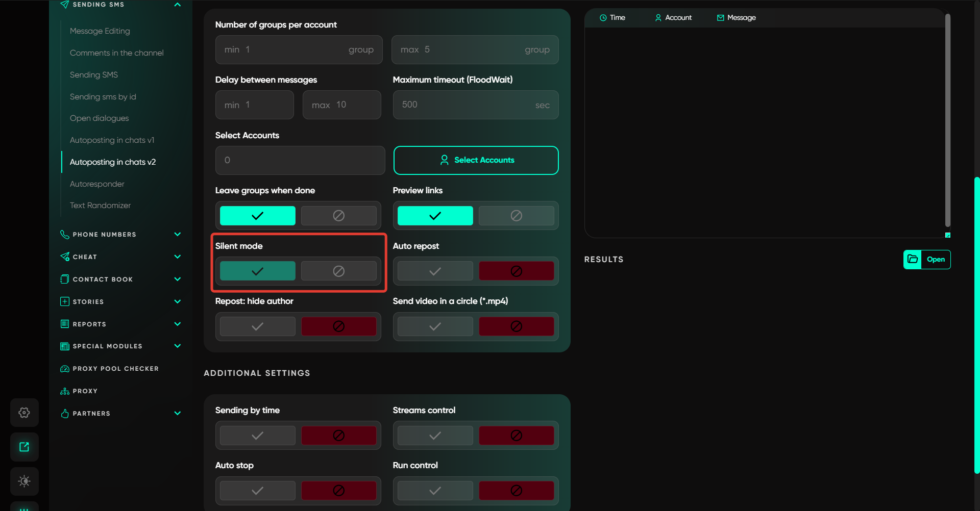This screenshot has width=980, height=511.
Task: Disable Leave groups when done
Action: (x=338, y=216)
